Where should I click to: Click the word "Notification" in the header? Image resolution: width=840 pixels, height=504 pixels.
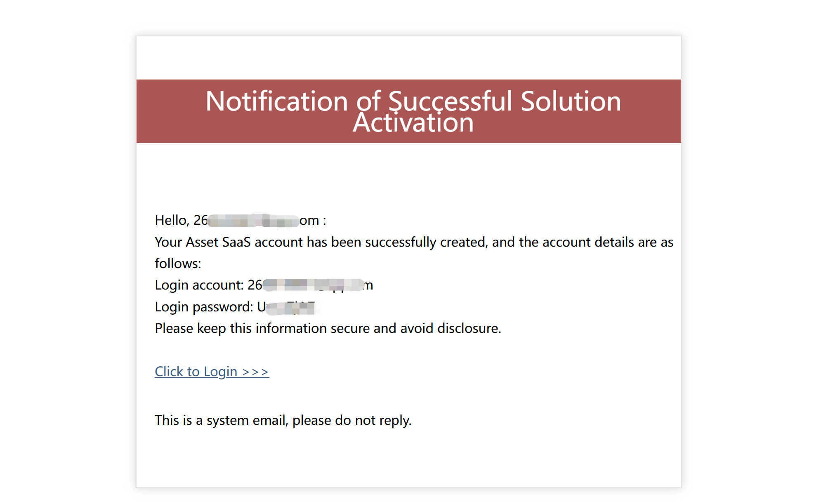click(276, 101)
